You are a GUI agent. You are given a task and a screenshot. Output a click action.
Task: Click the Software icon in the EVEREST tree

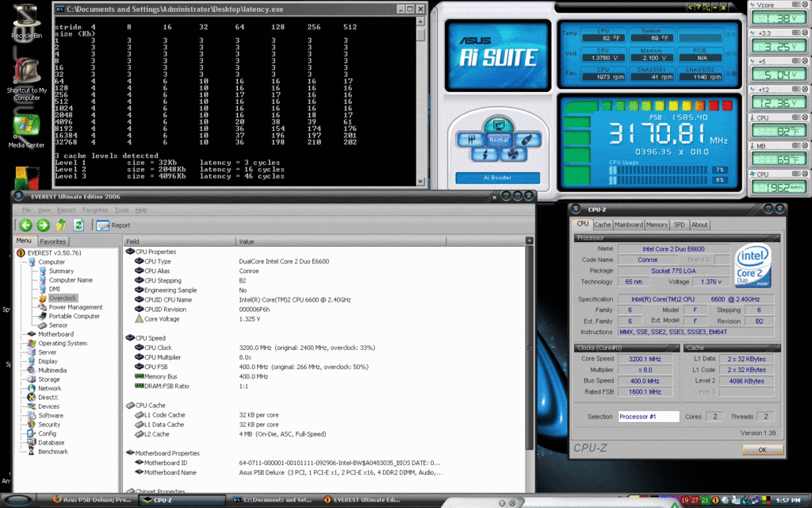coord(31,415)
